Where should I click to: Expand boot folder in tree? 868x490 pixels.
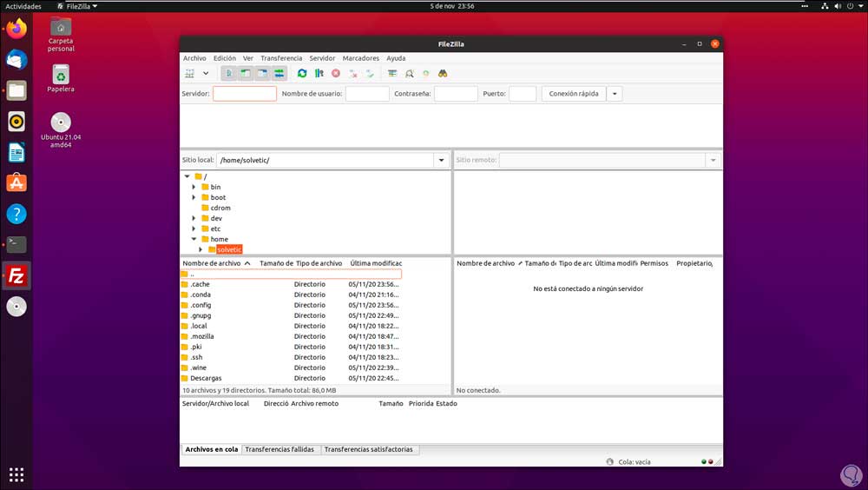194,197
